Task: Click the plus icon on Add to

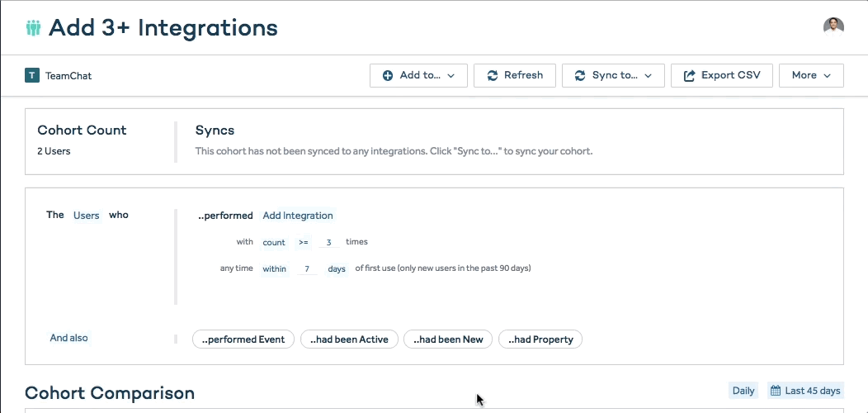Action: pos(388,75)
